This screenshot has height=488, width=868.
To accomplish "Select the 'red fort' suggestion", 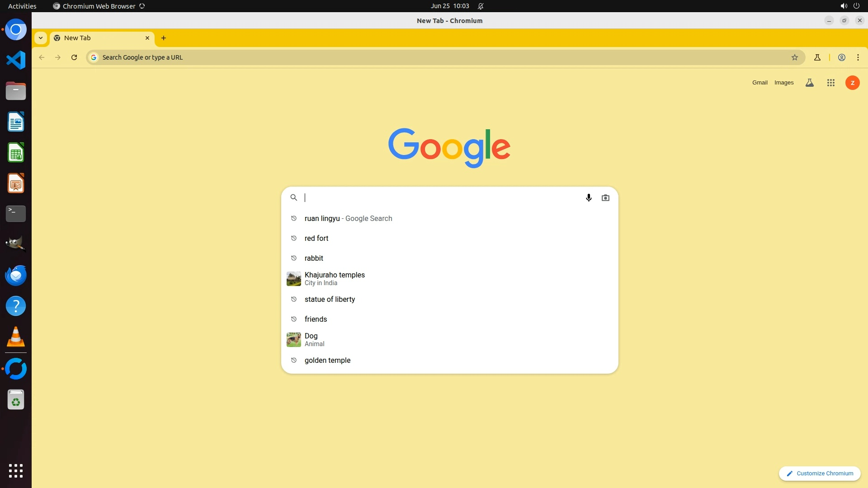I will point(316,238).
